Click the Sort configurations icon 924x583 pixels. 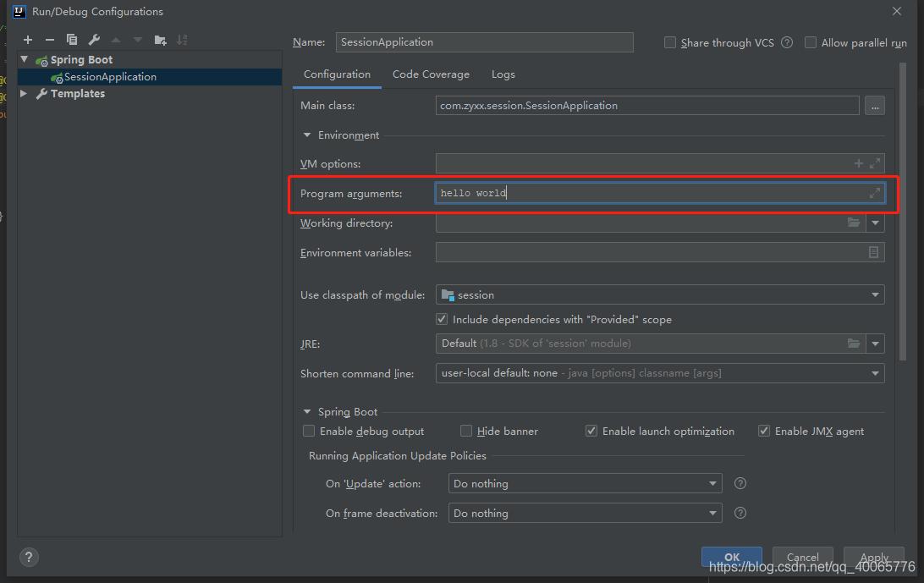coord(183,40)
